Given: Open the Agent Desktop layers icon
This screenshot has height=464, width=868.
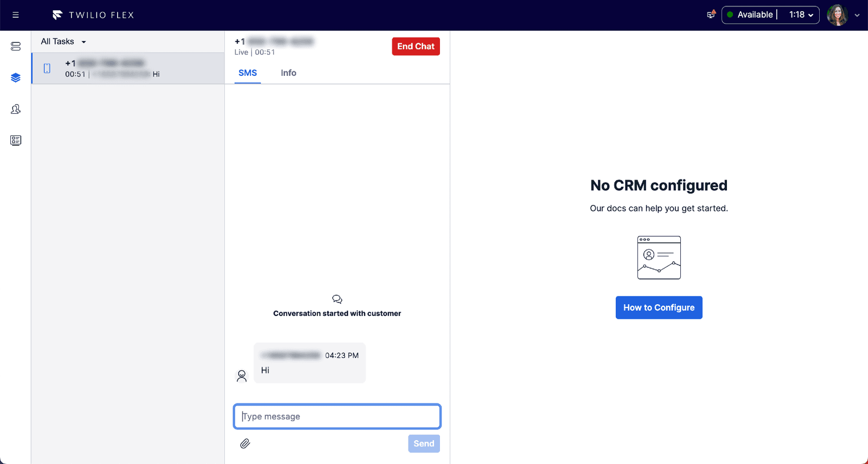Looking at the screenshot, I should [16, 78].
